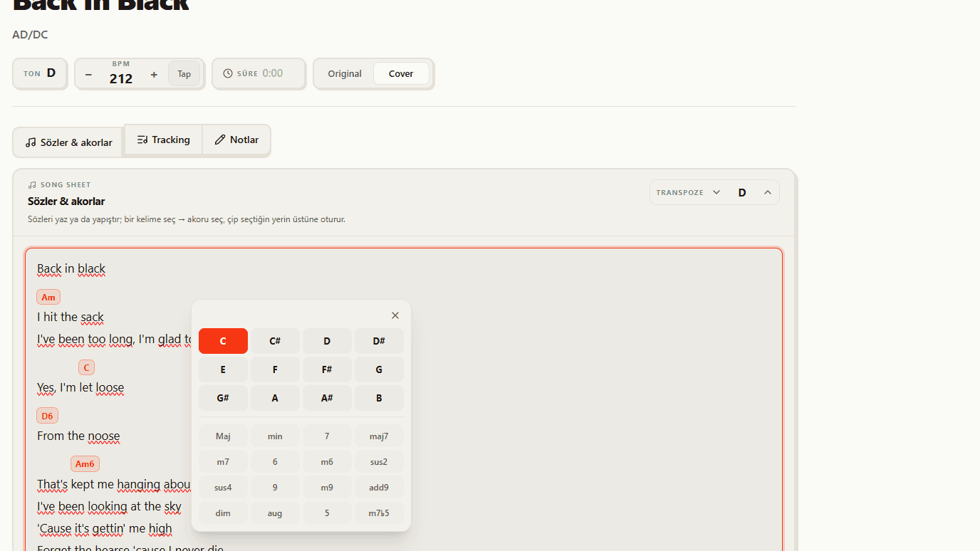Open the Sözler & akorlar tab
Screen dimensions: 980x551
[69, 142]
